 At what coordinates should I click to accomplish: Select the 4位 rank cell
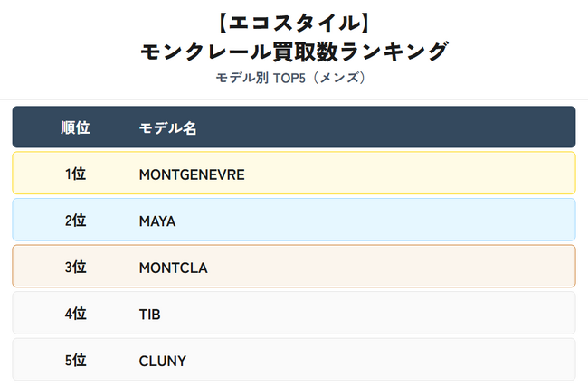[x=75, y=314]
